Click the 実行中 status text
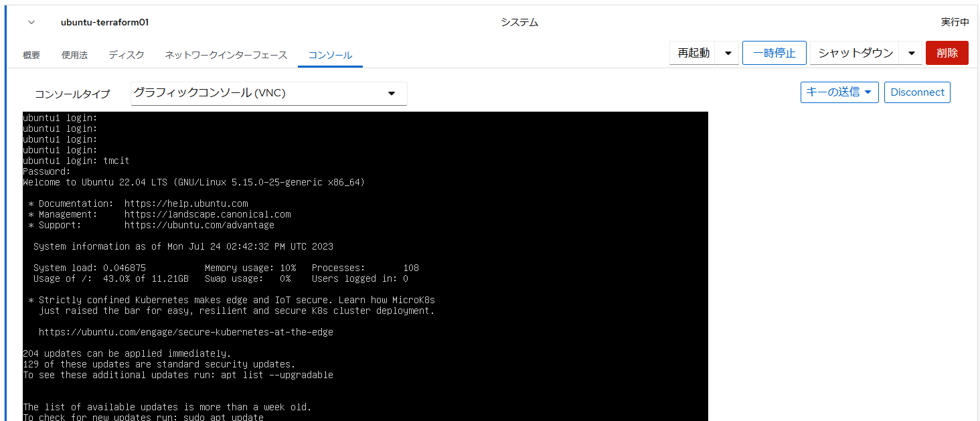This screenshot has height=421, width=980. (x=955, y=22)
